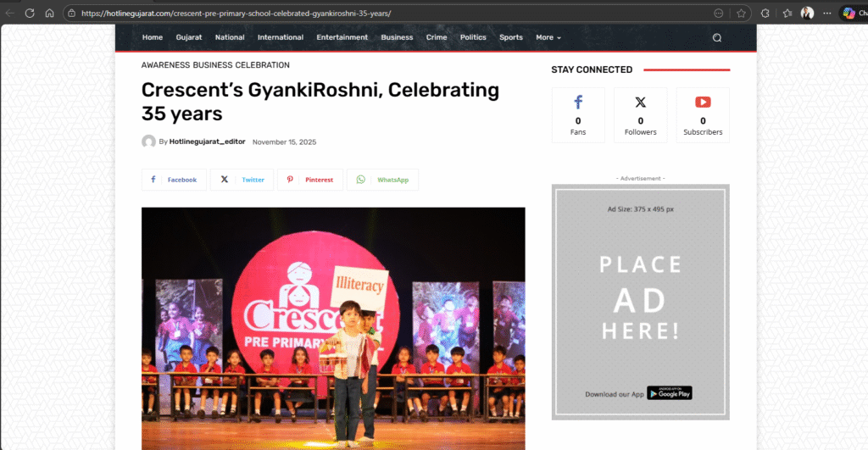The height and width of the screenshot is (450, 868).
Task: Click the URL address bar
Action: pyautogui.click(x=381, y=14)
